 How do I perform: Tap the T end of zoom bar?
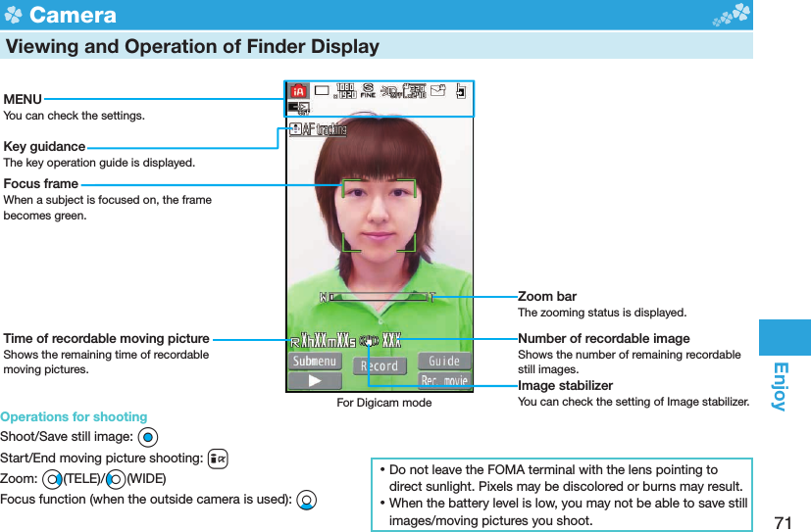[x=432, y=297]
